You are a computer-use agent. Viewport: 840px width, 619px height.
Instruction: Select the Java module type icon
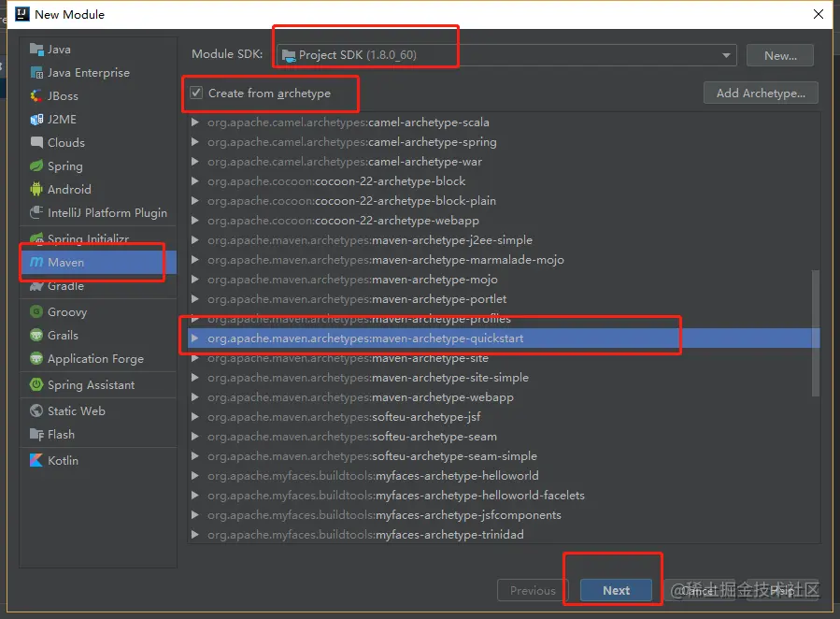coord(36,50)
